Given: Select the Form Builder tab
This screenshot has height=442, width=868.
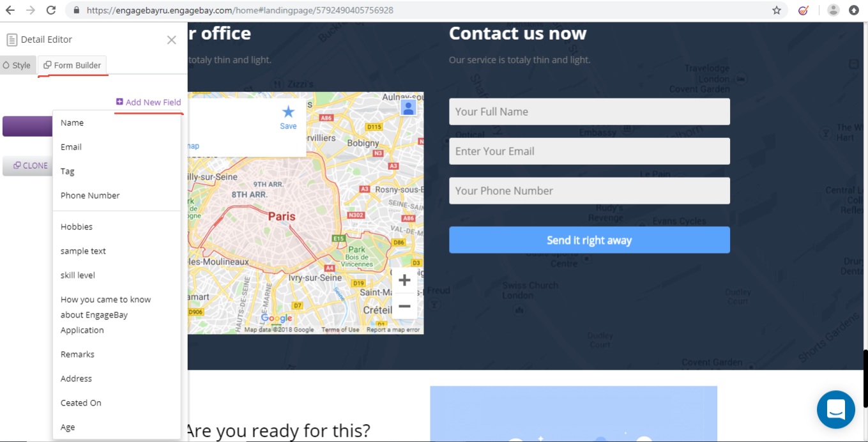Looking at the screenshot, I should coord(72,65).
